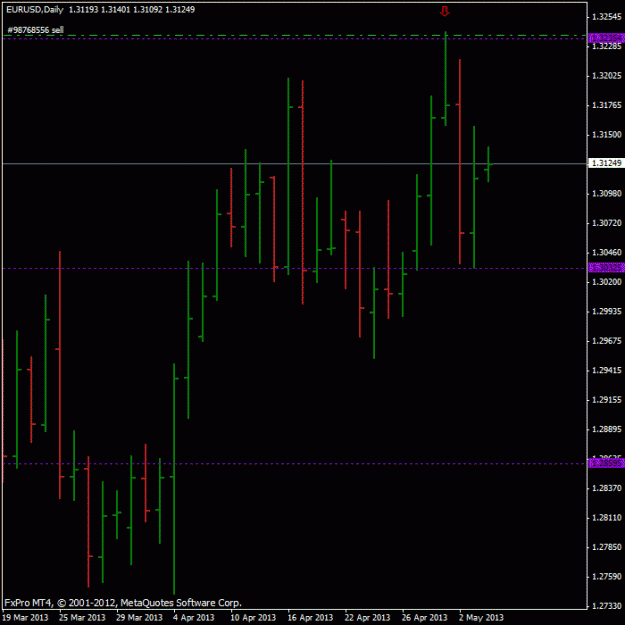Image resolution: width=625 pixels, height=625 pixels.
Task: Click the 1.32025 price scale label
Action: click(607, 76)
